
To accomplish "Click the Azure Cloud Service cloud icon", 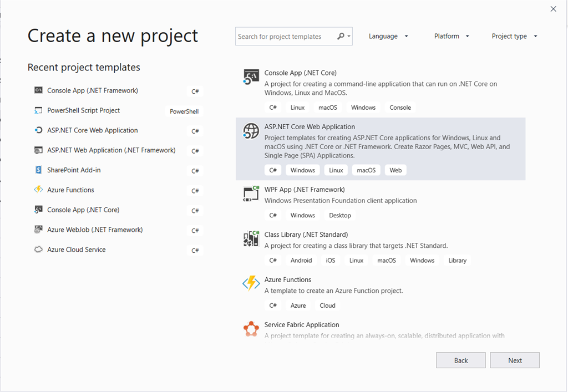I will [x=38, y=250].
